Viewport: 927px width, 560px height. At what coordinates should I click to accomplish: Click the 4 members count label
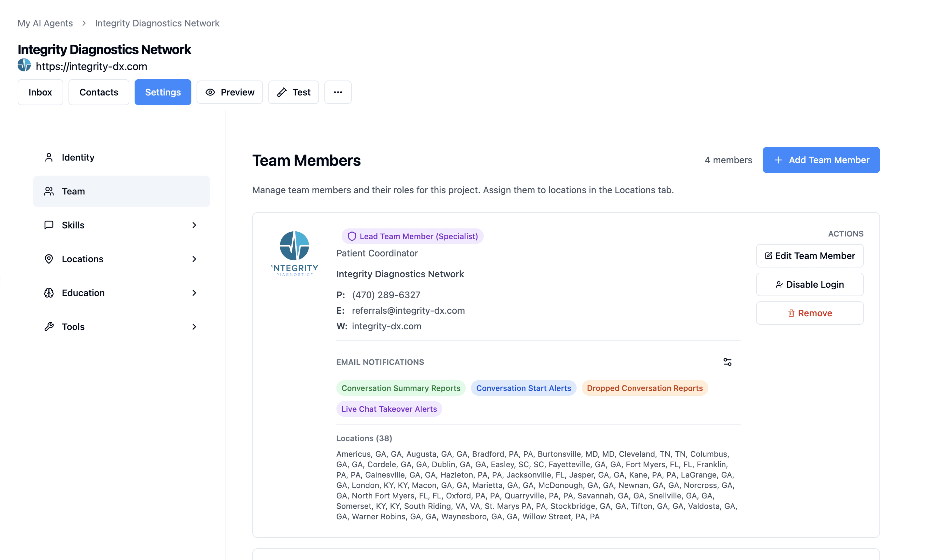point(728,160)
